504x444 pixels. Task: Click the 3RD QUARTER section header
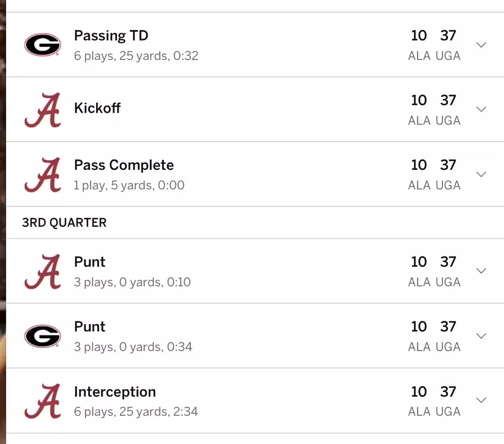click(x=64, y=223)
